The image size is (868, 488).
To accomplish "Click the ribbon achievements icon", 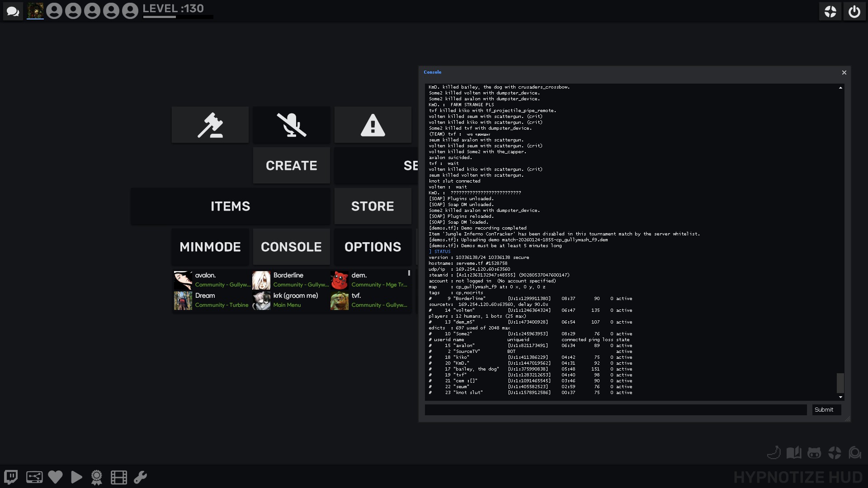I will 96,477.
